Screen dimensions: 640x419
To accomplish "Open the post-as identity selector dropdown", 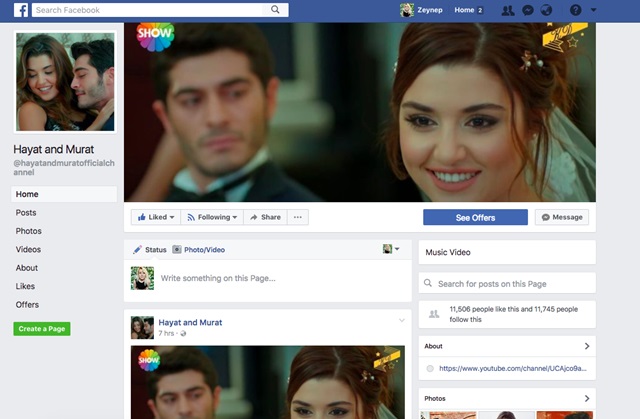I will (x=391, y=249).
